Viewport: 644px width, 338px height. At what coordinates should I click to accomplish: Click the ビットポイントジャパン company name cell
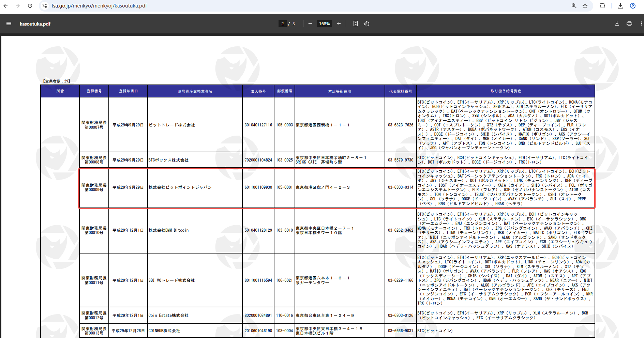tap(180, 187)
